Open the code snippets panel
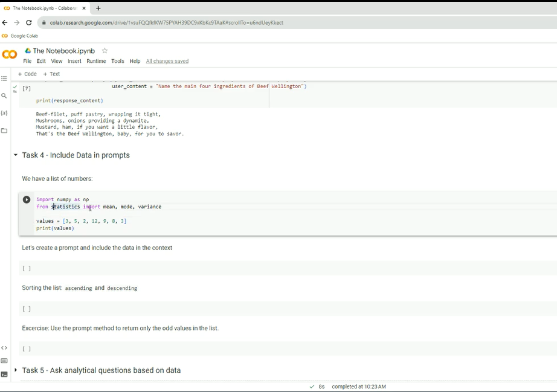Image resolution: width=557 pixels, height=392 pixels. tap(4, 348)
